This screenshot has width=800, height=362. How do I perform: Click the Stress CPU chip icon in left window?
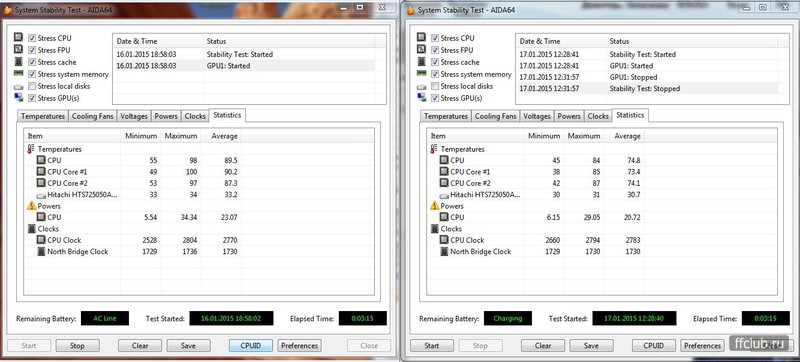(18, 38)
